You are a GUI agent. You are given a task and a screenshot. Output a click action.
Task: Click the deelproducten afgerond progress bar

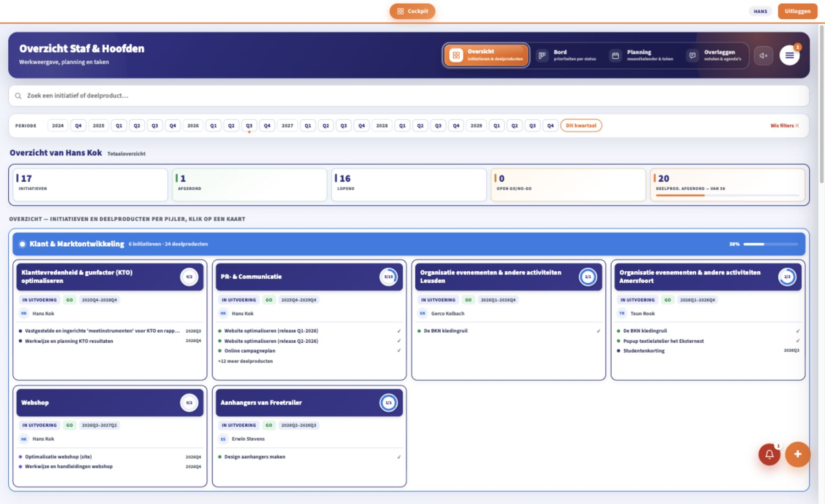(727, 196)
